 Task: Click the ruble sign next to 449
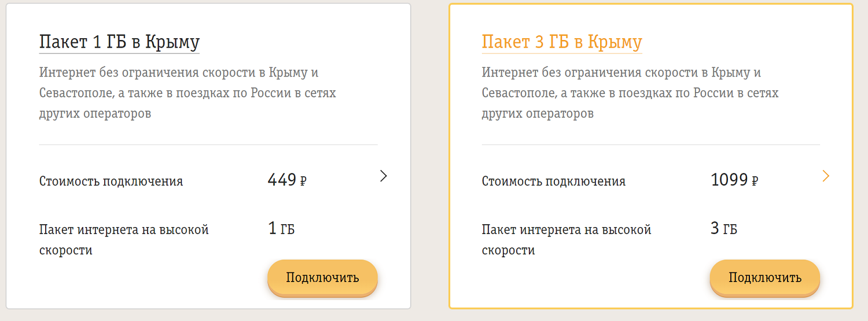[303, 181]
